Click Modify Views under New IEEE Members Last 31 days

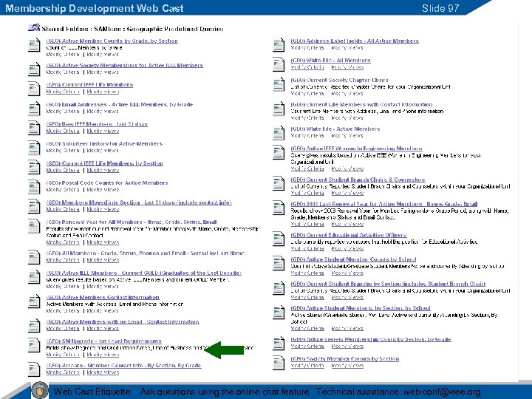point(103,131)
